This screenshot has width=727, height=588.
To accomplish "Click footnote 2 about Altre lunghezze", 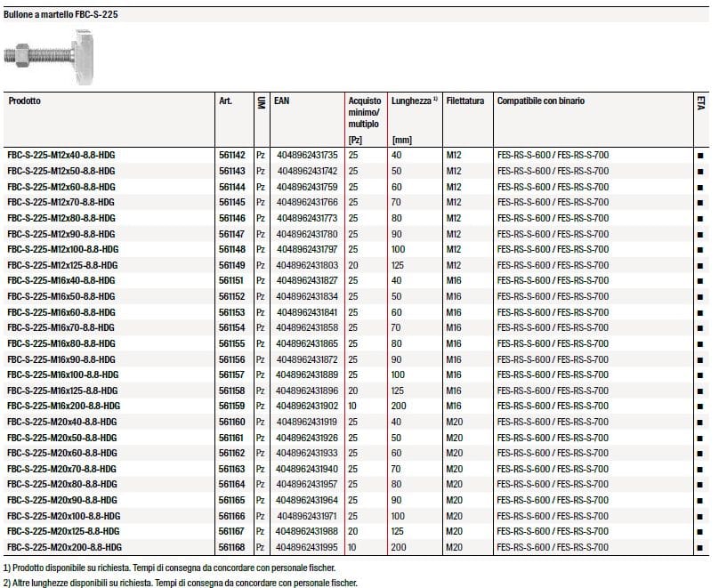I will pos(180,583).
